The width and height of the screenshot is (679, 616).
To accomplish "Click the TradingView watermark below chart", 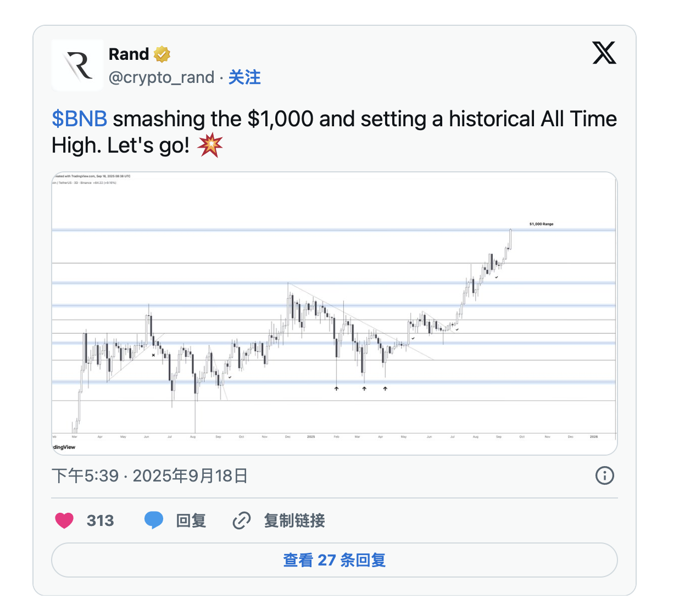I will (64, 447).
